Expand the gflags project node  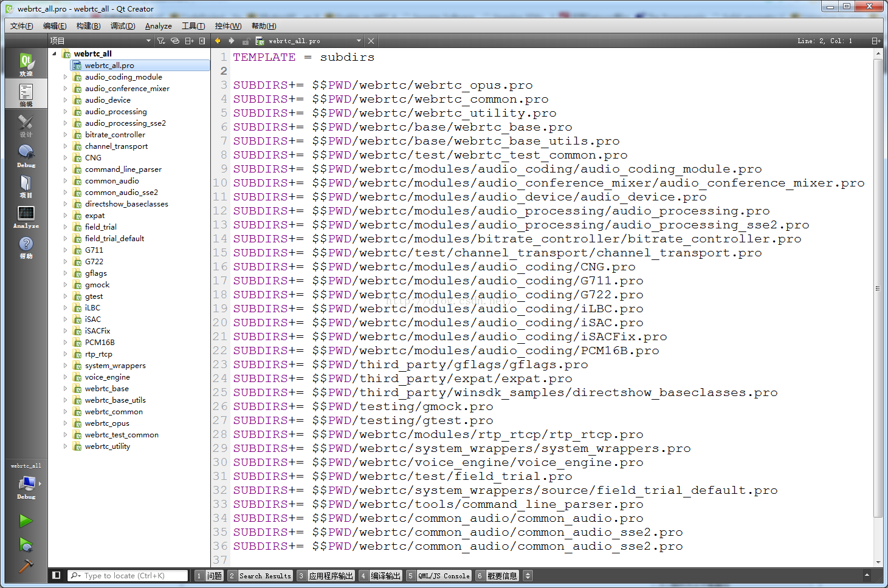click(x=66, y=273)
